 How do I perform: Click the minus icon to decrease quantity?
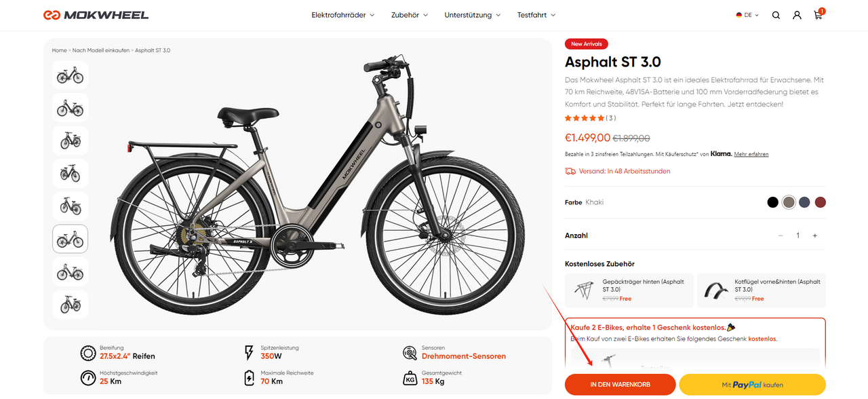[781, 235]
